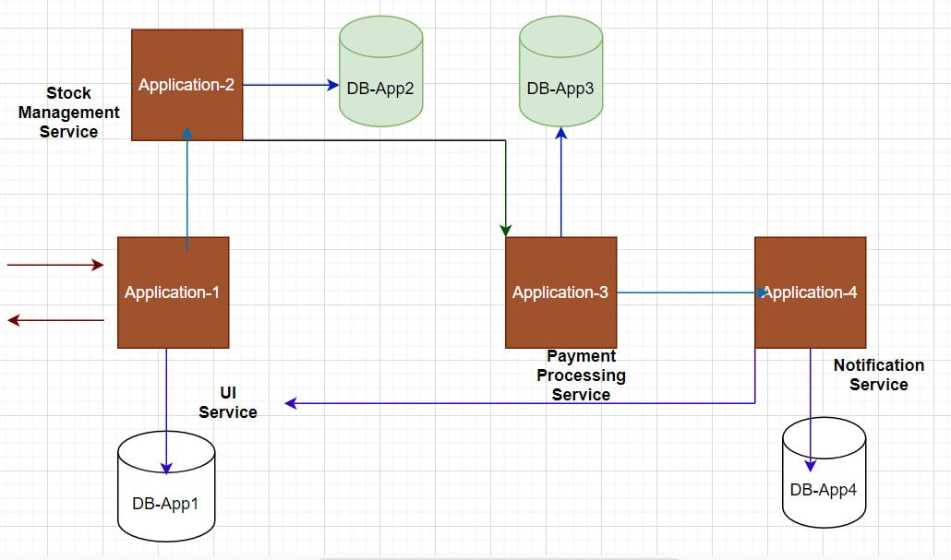Click the blue arrow linking Application-3 to Application-4
951x560 pixels.
pyautogui.click(x=688, y=292)
